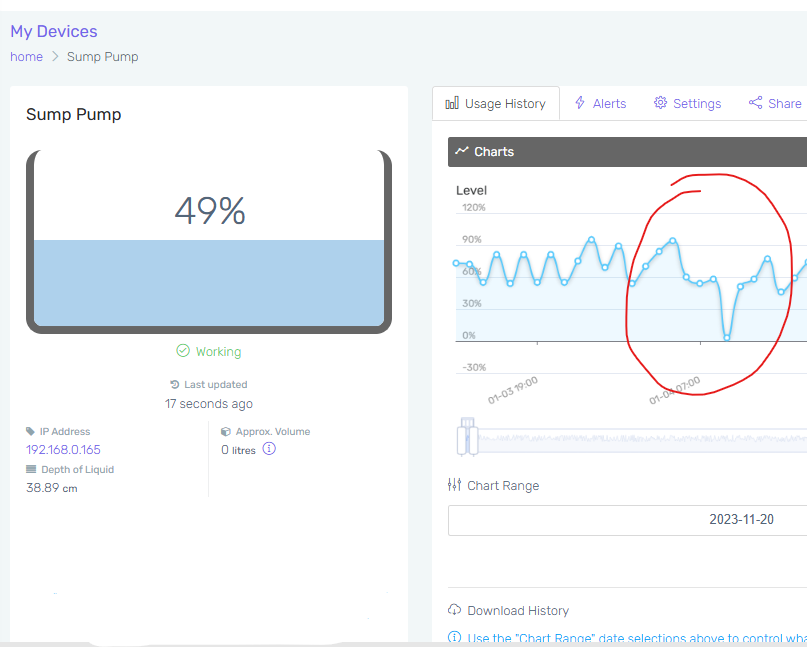
Task: Click the home breadcrumb link
Action: pos(26,57)
